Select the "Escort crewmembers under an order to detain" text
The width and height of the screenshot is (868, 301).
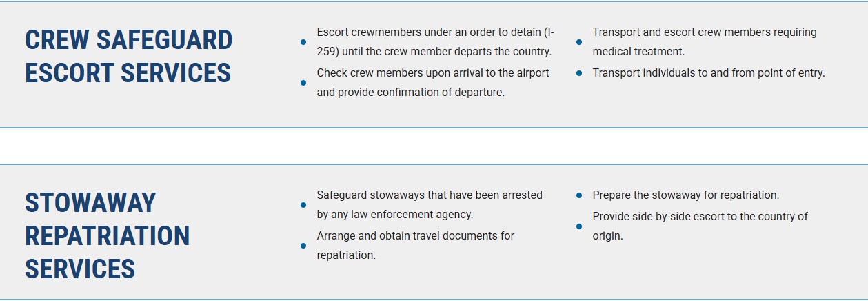click(435, 32)
